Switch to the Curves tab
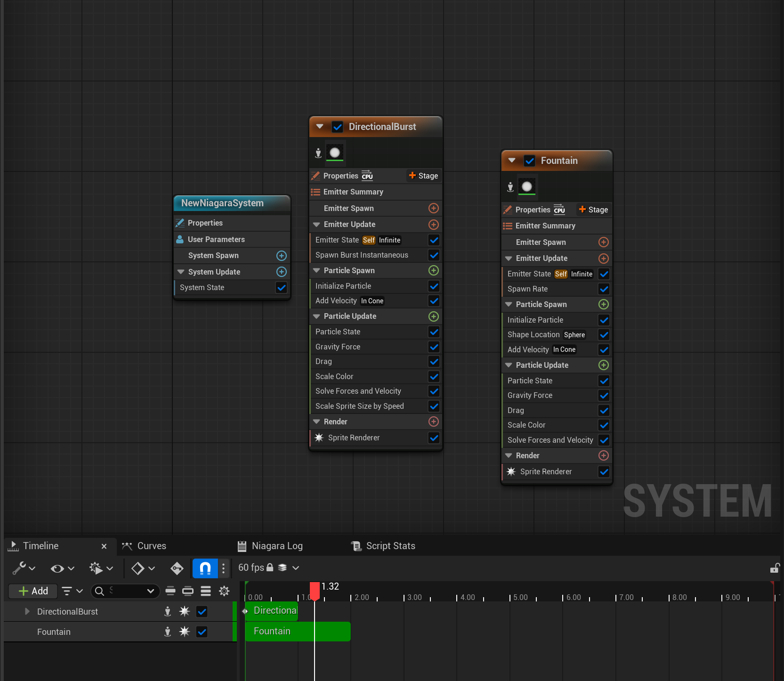This screenshot has width=784, height=681. pos(144,546)
